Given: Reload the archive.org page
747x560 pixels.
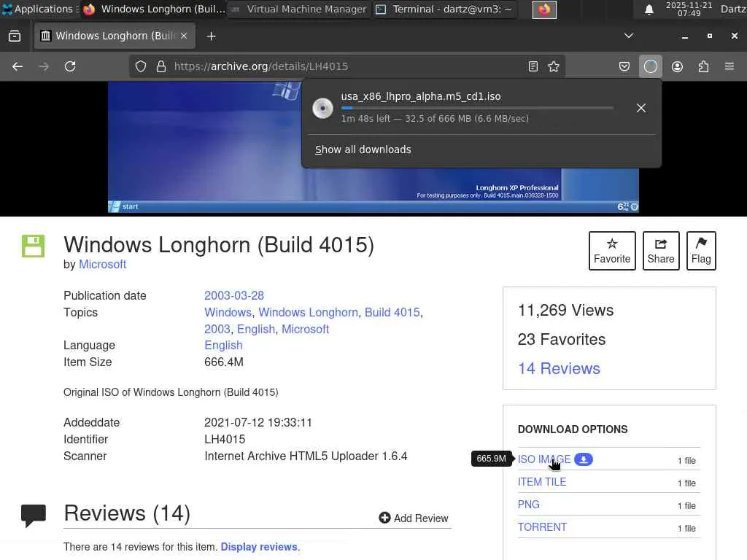Looking at the screenshot, I should click(x=70, y=66).
